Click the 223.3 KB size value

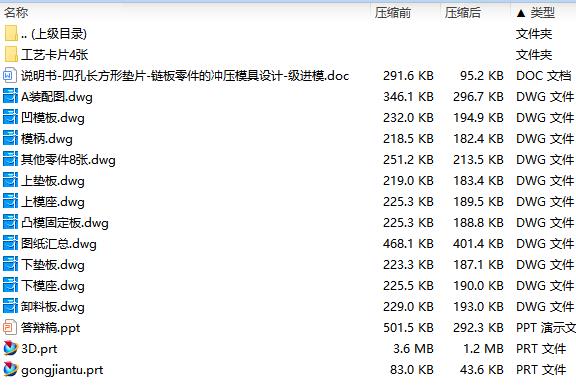408,264
